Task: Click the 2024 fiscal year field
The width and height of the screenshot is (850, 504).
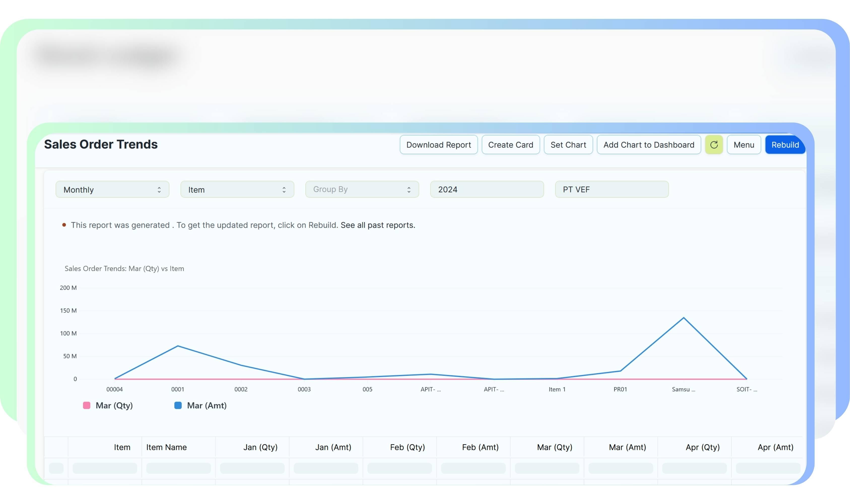Action: click(486, 189)
